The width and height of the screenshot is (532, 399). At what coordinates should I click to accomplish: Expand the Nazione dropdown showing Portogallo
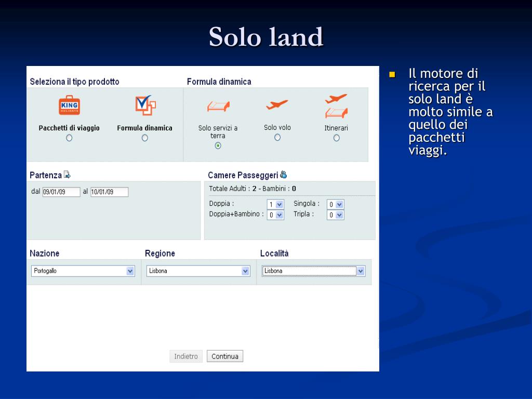click(x=83, y=271)
